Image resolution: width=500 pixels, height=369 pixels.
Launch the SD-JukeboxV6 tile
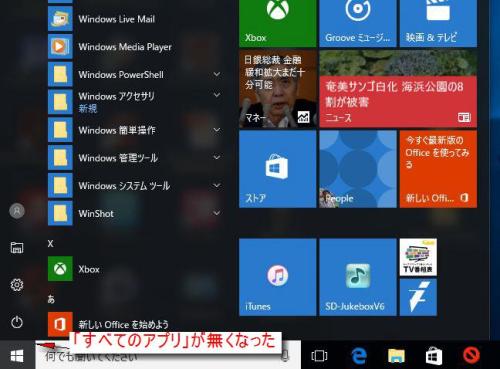(358, 277)
